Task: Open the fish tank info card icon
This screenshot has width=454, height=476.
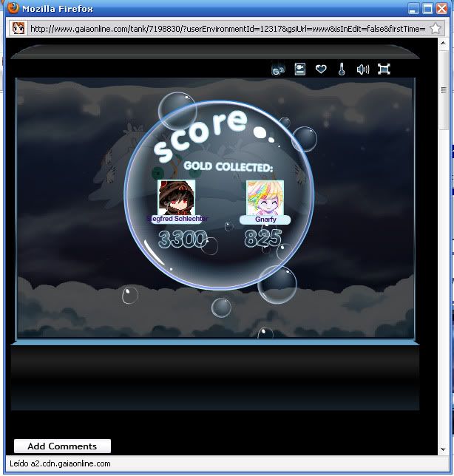Action: coord(300,69)
